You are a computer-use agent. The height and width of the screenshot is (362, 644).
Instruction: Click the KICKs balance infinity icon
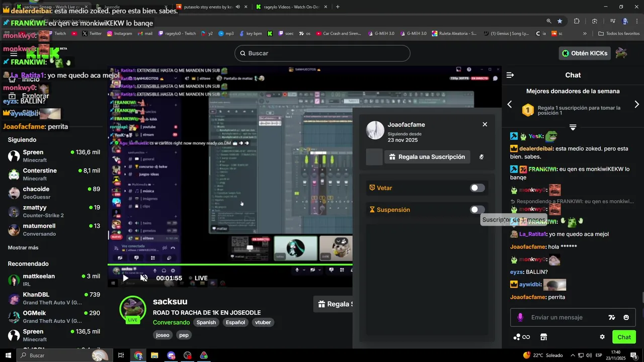point(521,337)
